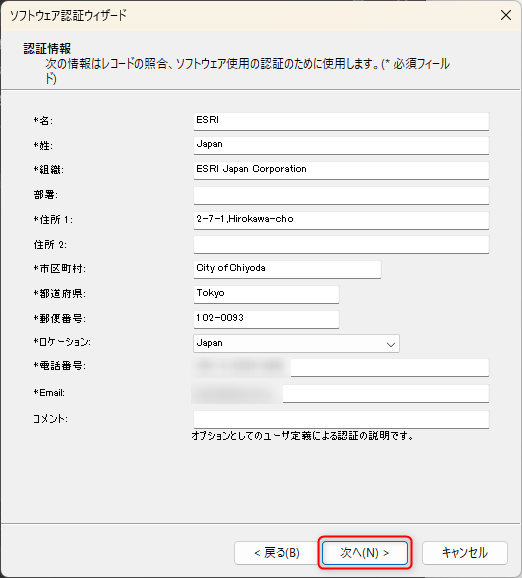522x578 pixels.
Task: Expand the location list using the chevron arrow
Action: pos(391,344)
